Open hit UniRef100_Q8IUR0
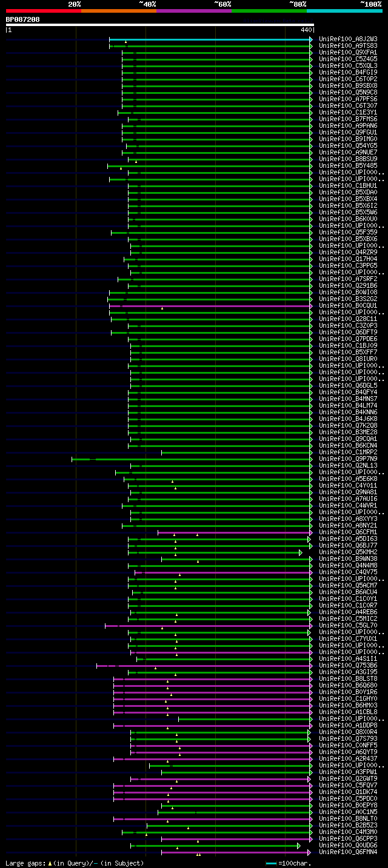The height and width of the screenshot is (868, 388). coord(348,359)
